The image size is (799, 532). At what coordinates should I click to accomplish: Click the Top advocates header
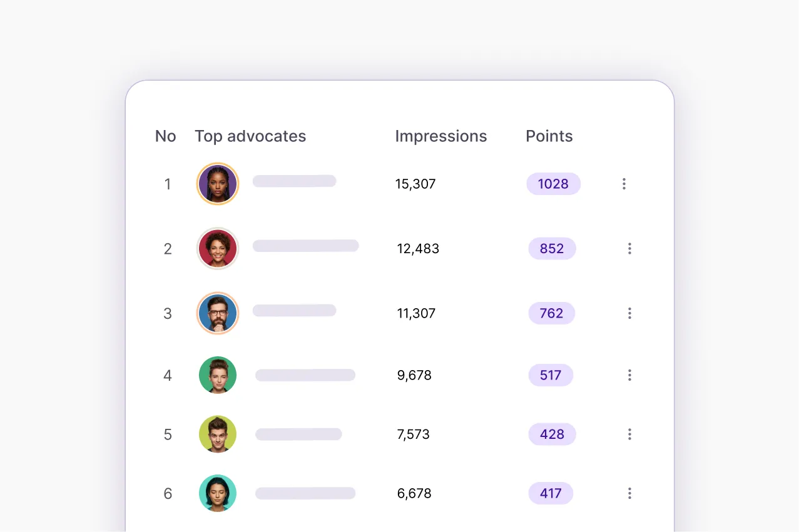250,136
